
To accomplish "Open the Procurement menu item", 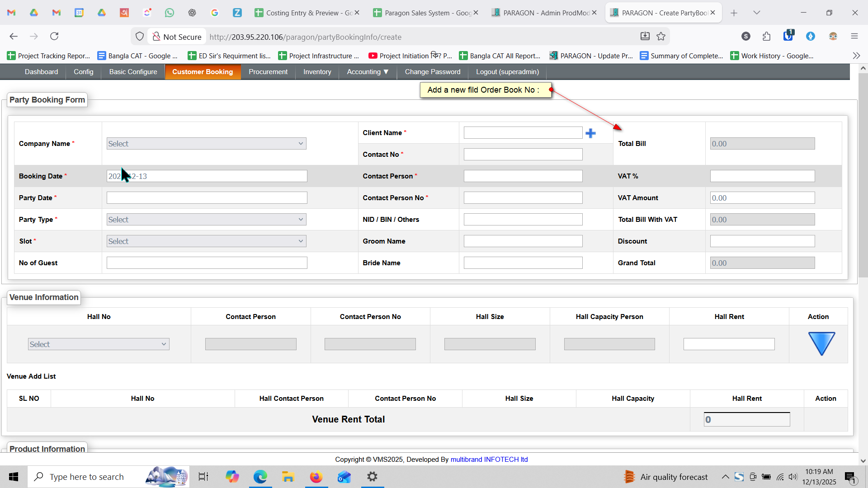I will 268,72.
